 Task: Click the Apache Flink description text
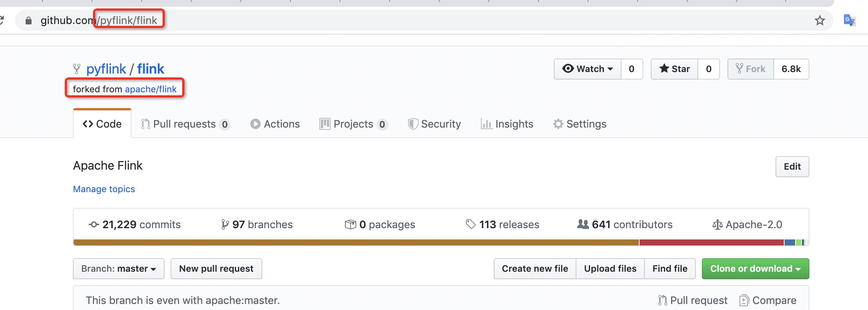click(x=108, y=166)
